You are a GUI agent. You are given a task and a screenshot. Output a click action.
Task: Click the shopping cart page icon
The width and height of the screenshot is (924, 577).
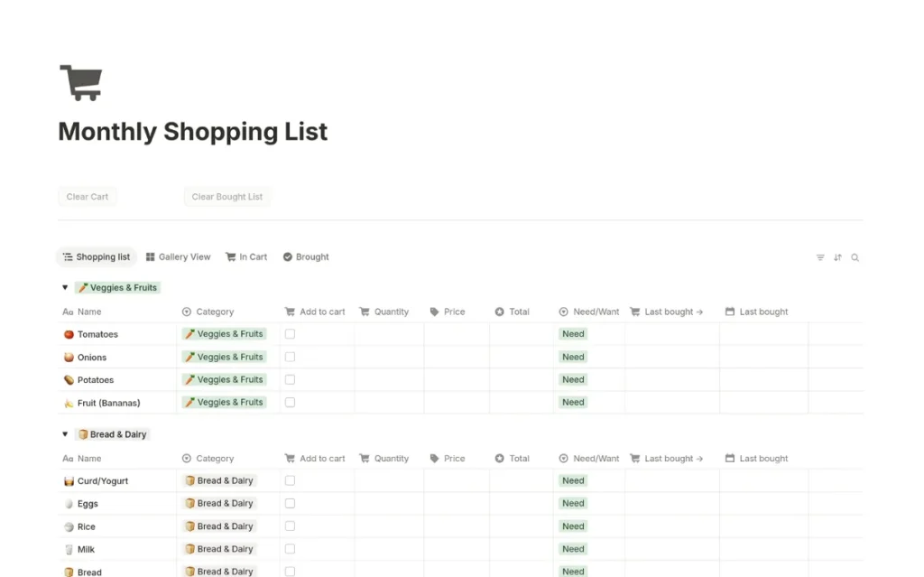tap(80, 82)
